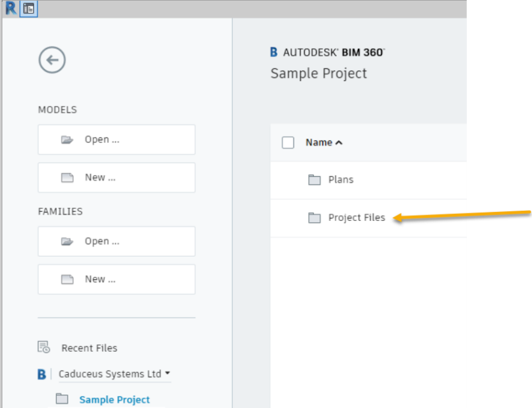Click the Recent Files clock-document icon
This screenshot has height=408, width=532.
(x=44, y=347)
